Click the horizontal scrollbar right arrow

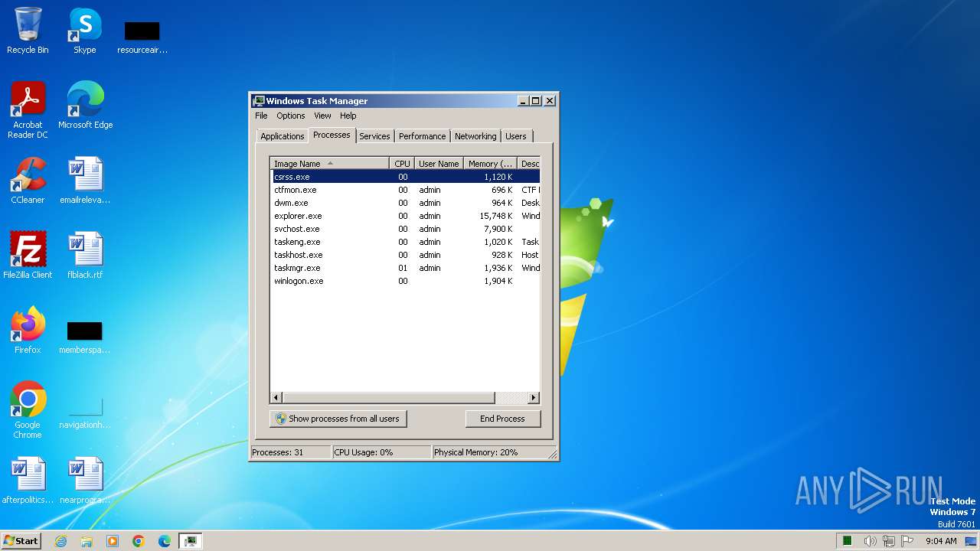pos(534,398)
